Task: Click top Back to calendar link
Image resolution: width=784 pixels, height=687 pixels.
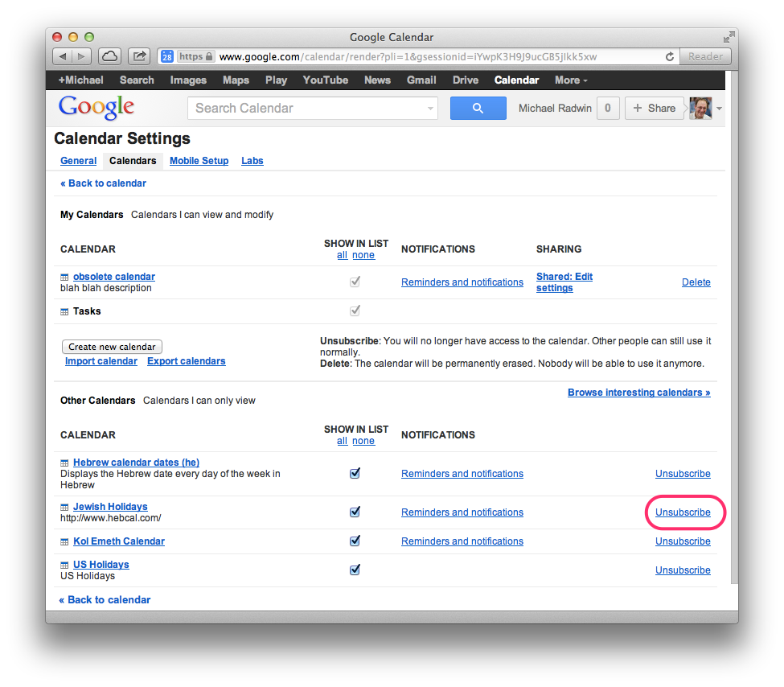Action: pos(103,183)
